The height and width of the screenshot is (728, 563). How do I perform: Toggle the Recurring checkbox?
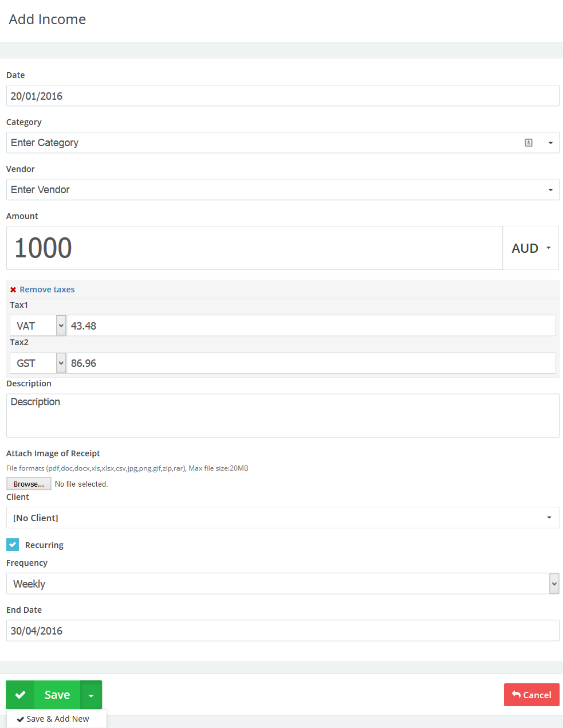coord(13,545)
